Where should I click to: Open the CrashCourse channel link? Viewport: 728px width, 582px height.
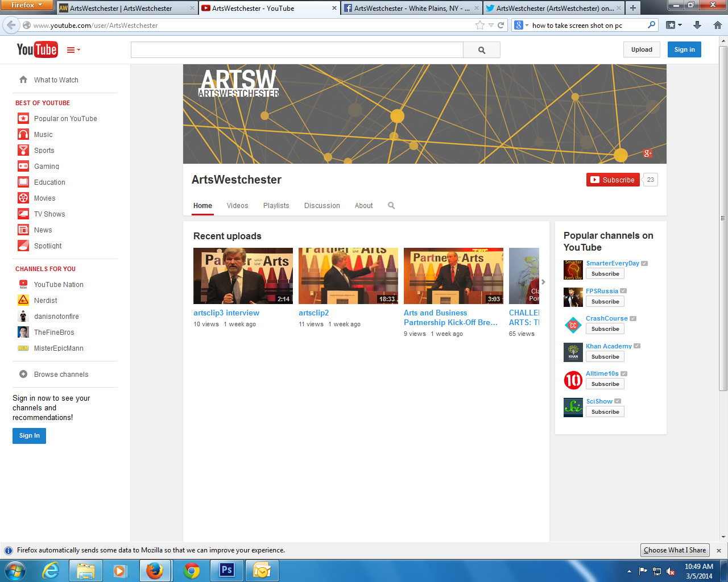pyautogui.click(x=606, y=318)
